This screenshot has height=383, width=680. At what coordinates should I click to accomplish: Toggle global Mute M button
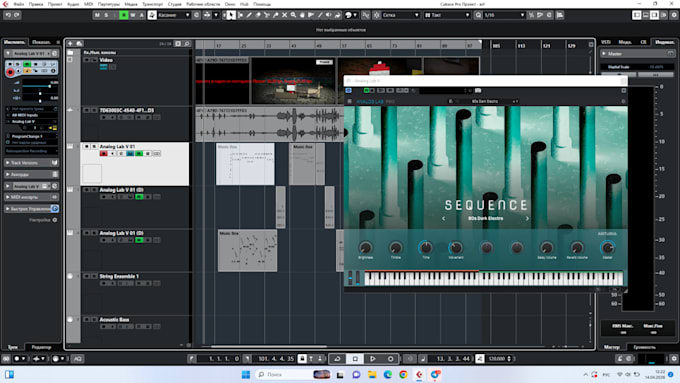[x=97, y=15]
